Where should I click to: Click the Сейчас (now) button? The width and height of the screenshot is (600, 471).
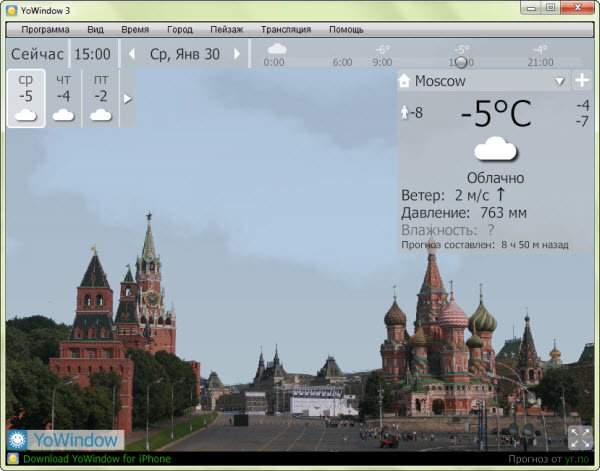click(38, 54)
